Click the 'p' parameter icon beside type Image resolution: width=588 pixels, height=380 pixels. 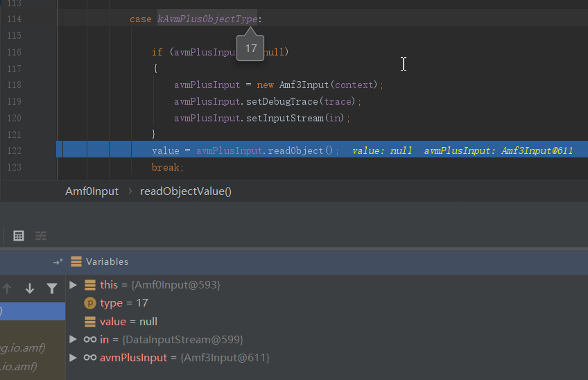point(89,303)
